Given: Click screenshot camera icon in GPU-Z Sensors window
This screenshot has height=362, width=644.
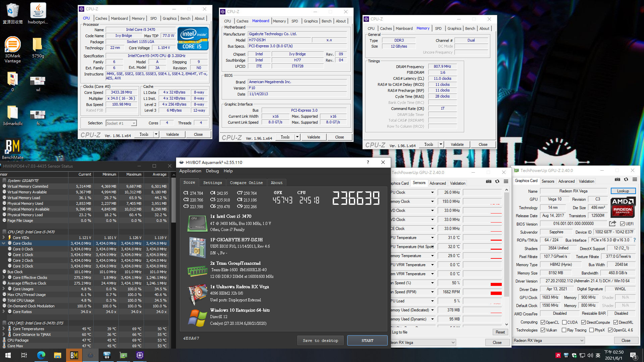Looking at the screenshot, I should click(x=489, y=181).
